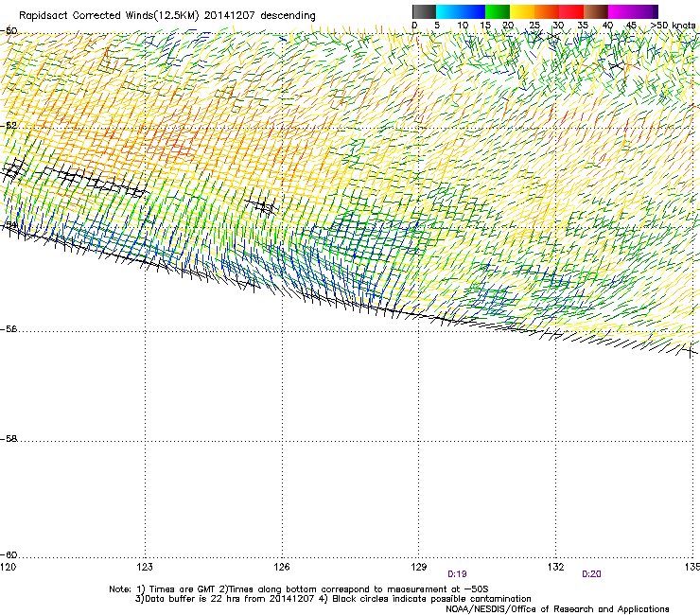Click the dark purple >50 knots legend swatch
The image size is (700, 615).
[656, 11]
